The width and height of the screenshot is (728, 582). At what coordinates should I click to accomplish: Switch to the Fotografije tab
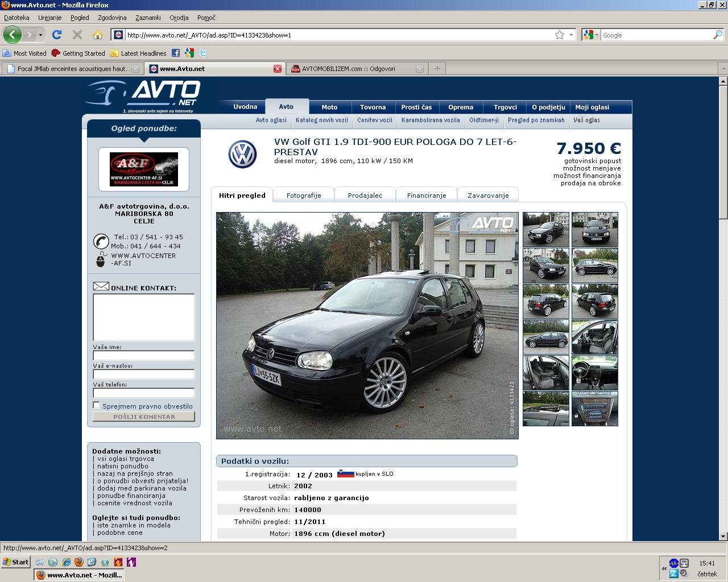pyautogui.click(x=304, y=195)
